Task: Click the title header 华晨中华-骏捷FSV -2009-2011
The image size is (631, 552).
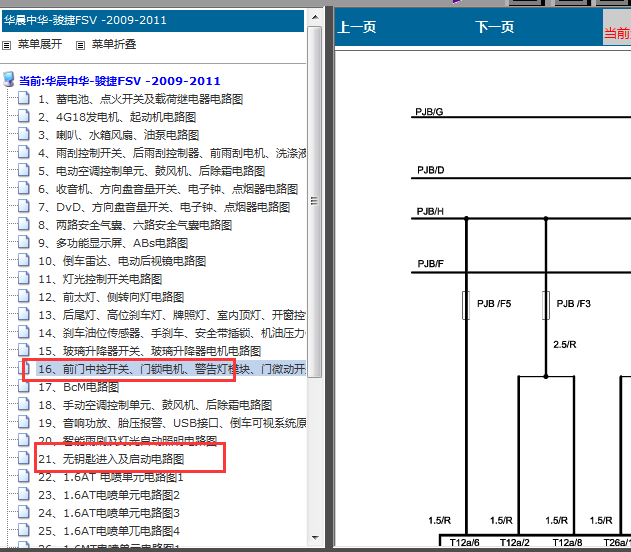Action: [x=153, y=21]
